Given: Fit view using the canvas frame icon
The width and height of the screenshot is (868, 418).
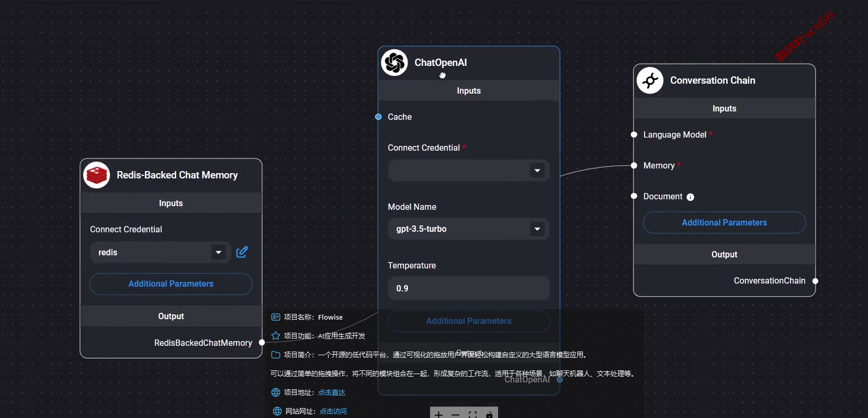Looking at the screenshot, I should [472, 415].
